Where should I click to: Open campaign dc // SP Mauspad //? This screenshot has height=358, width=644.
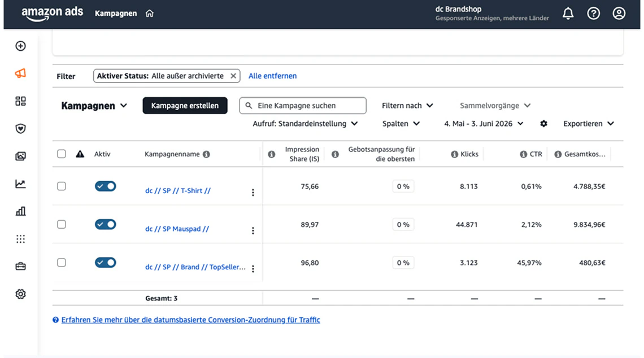tap(177, 229)
